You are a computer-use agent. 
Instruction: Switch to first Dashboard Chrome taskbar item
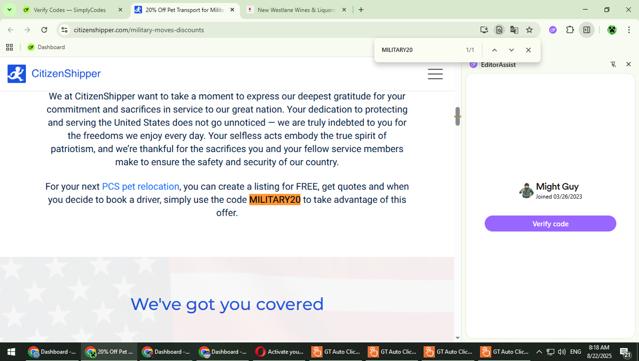(x=52, y=352)
